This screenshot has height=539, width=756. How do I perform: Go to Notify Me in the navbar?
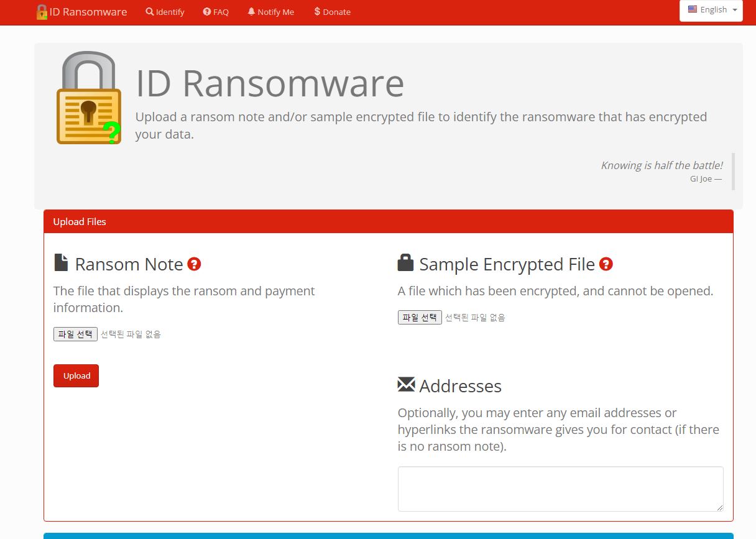[x=270, y=12]
